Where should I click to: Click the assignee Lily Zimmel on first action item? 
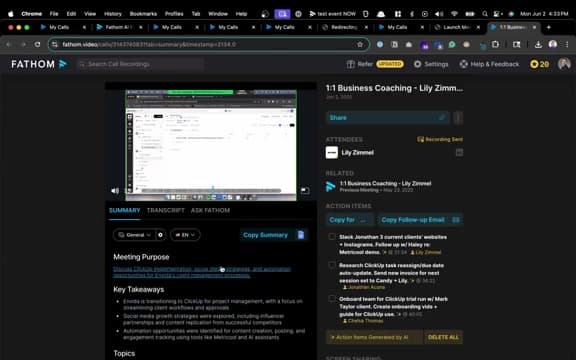(426, 252)
